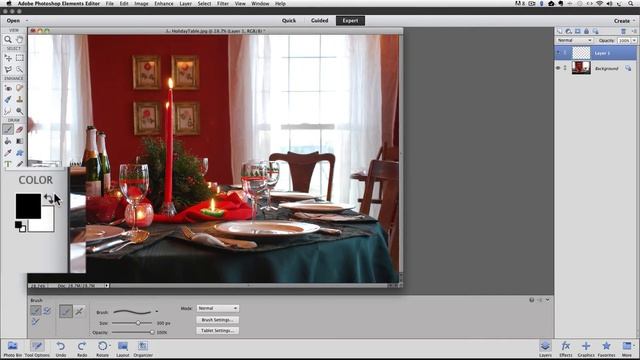640x360 pixels.
Task: Switch to Impressionist Brush option
Action: (x=47, y=311)
